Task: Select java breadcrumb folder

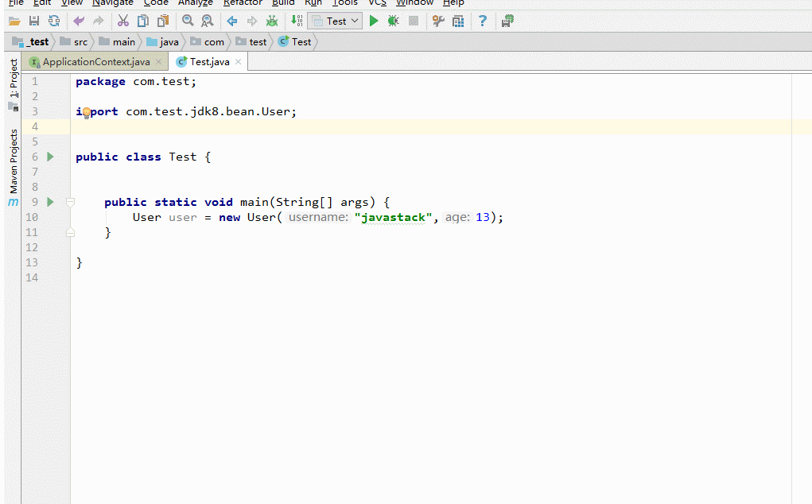Action: click(162, 42)
